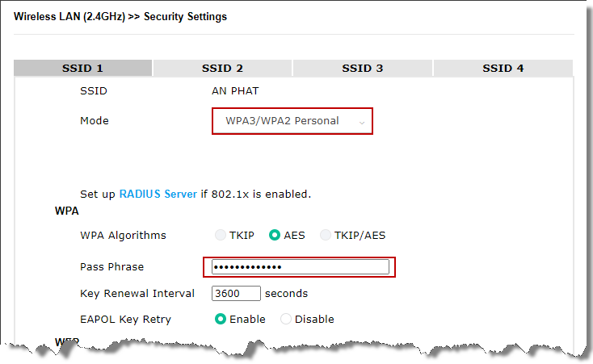Open the WPA3/WPA2 Personal mode dropdown
Viewport: 593px width, 364px height.
point(292,121)
